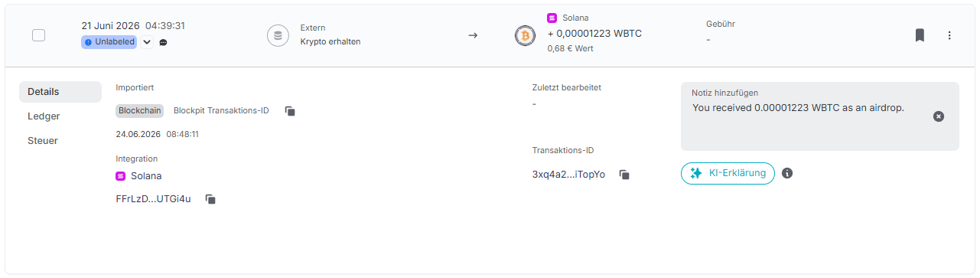
Task: Click the KI-Erklärung button
Action: 728,173
